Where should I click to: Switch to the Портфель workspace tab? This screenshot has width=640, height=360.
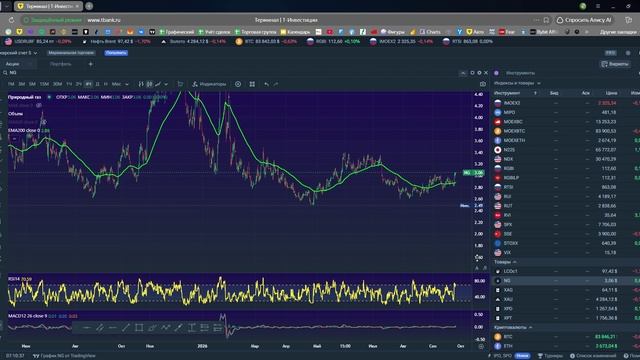coord(60,64)
